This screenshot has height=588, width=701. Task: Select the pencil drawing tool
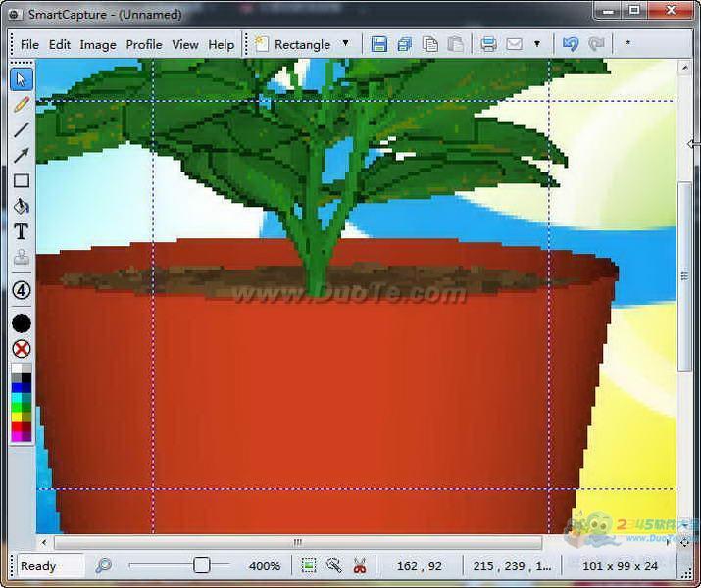click(x=21, y=105)
